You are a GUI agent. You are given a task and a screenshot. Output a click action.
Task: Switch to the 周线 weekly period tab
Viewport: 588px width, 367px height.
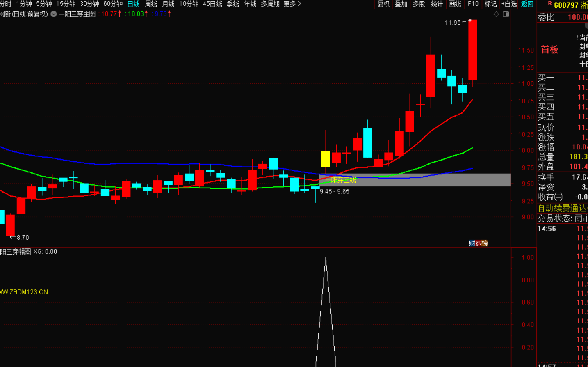[151, 4]
